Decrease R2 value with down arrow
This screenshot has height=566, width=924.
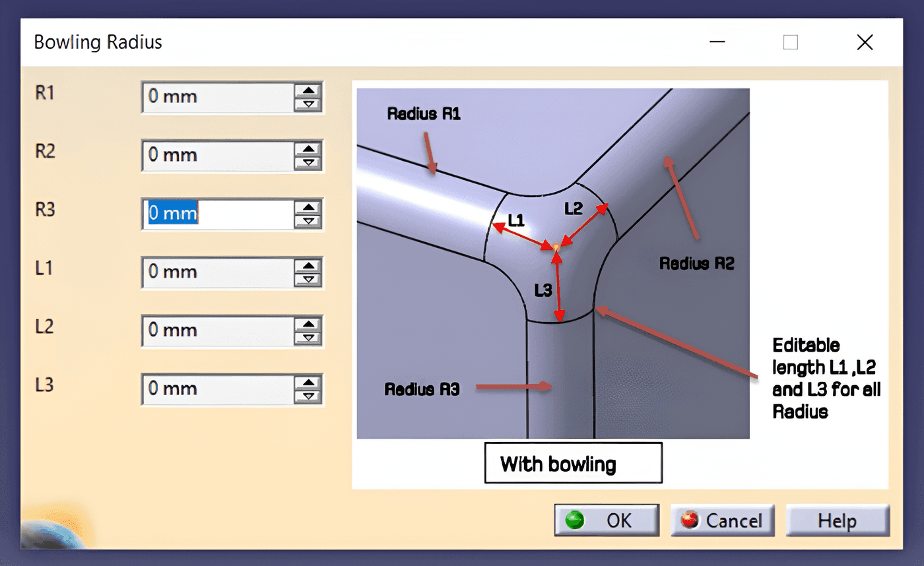[x=308, y=162]
